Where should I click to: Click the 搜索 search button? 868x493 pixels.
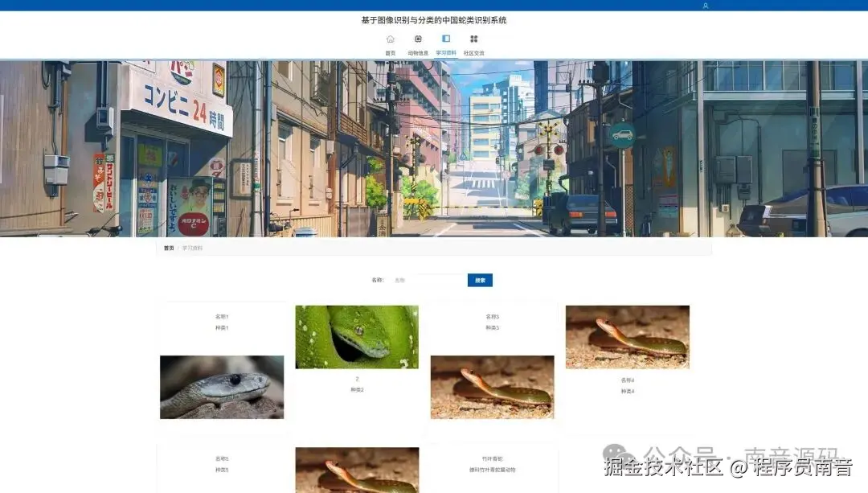[480, 280]
